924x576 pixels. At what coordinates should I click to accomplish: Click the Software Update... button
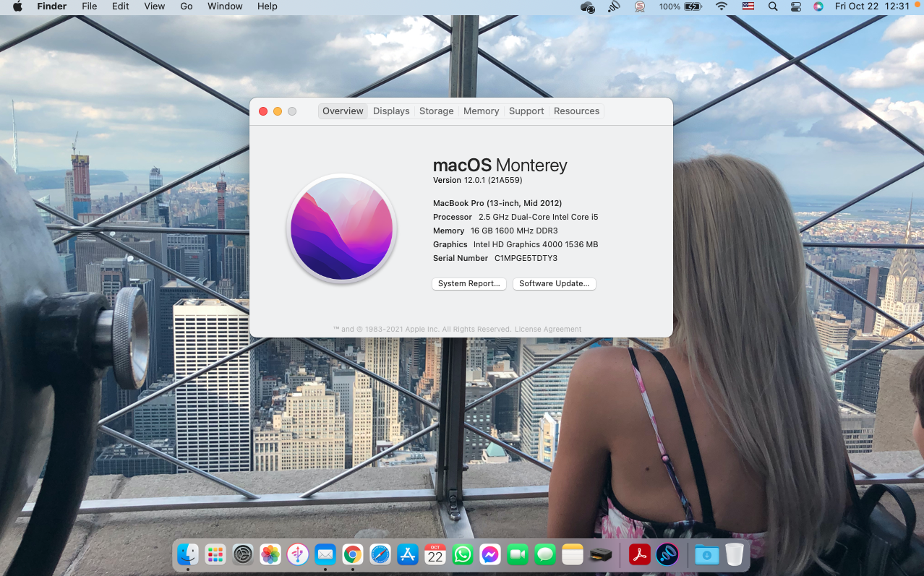click(x=555, y=284)
